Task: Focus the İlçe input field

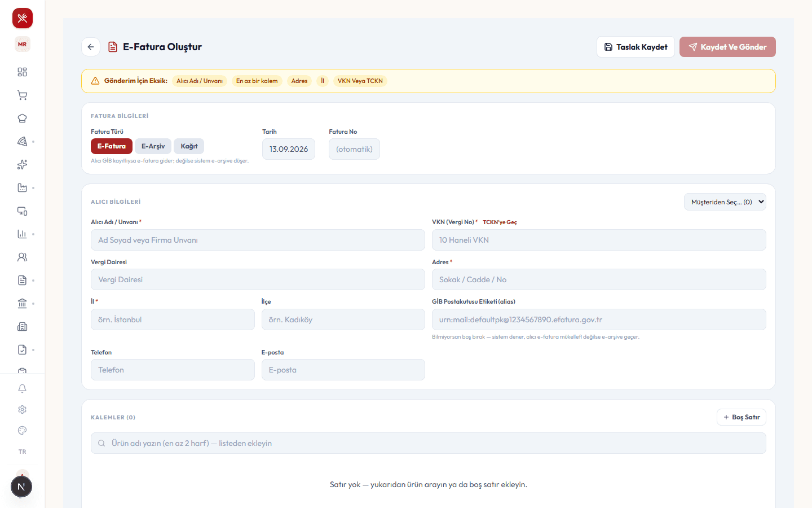Action: click(343, 319)
